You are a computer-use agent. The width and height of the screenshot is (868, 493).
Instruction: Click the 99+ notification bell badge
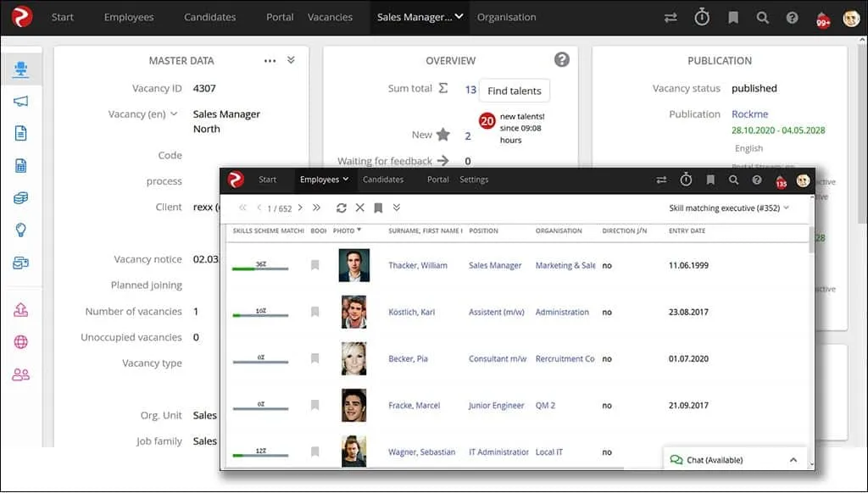[x=821, y=19]
